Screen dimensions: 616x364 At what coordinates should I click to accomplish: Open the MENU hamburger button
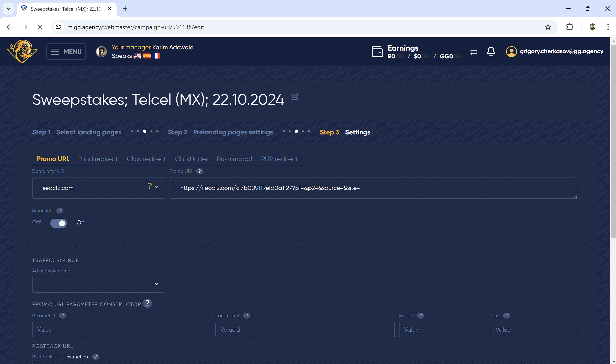66,51
